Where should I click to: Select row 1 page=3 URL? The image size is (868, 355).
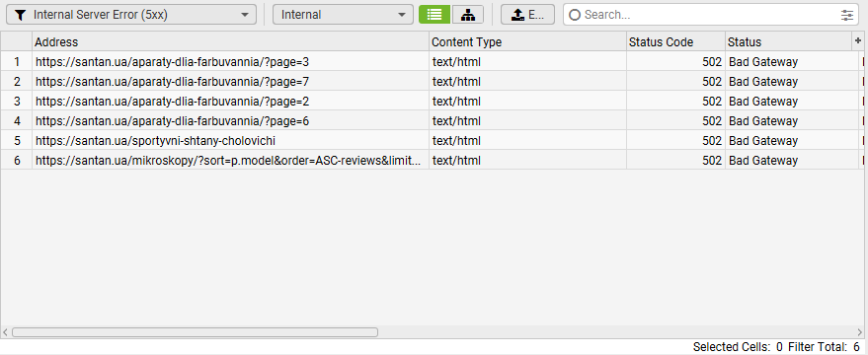pyautogui.click(x=172, y=62)
